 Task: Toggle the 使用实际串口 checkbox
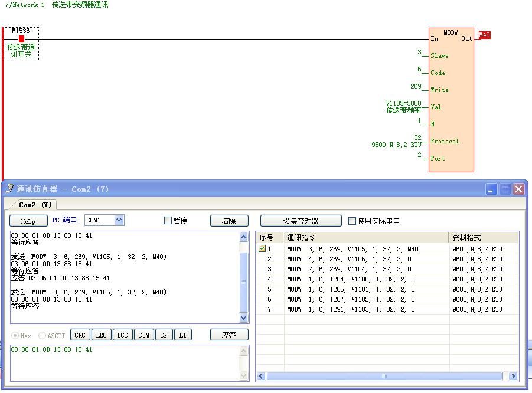[353, 221]
